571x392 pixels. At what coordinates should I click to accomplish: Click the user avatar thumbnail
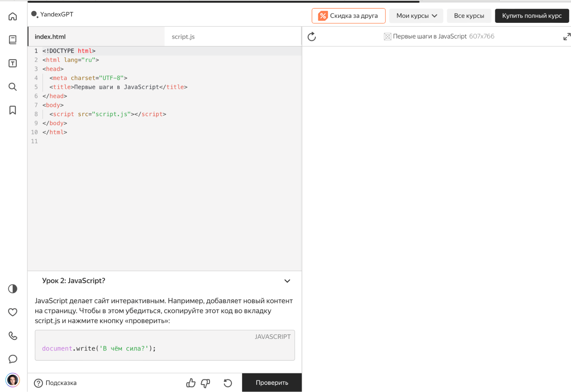(13, 380)
